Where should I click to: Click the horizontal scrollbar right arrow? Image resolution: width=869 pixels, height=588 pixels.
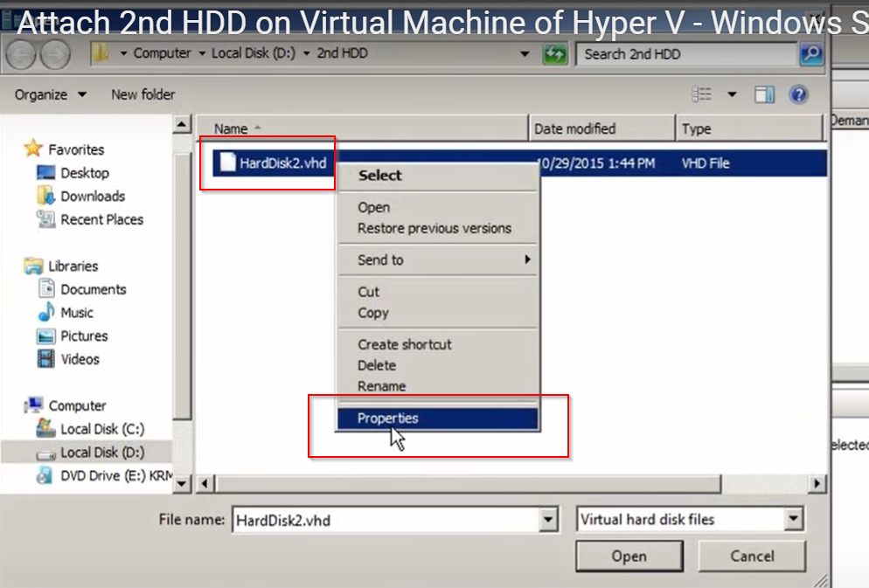click(x=817, y=483)
